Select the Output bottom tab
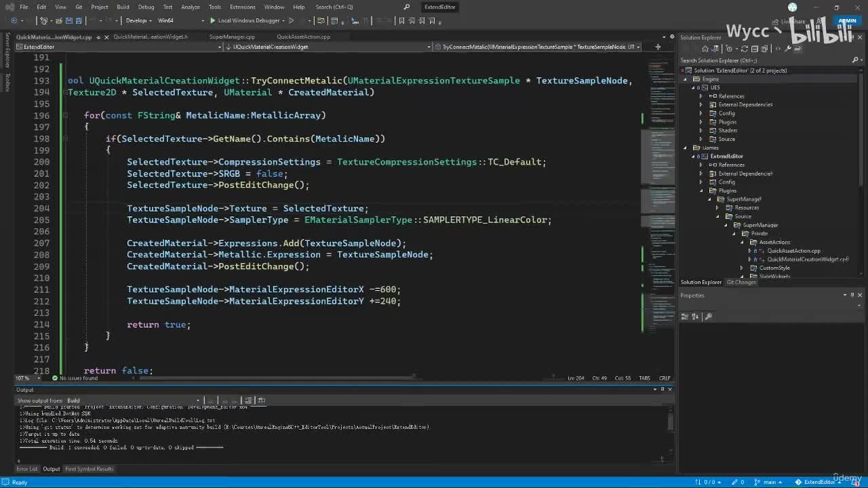The width and height of the screenshot is (868, 488). click(52, 469)
